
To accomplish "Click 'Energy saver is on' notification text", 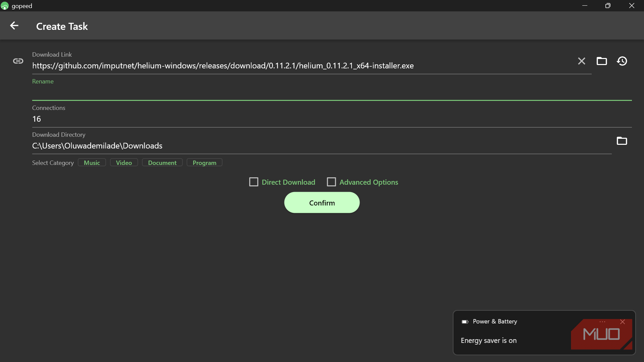I will pyautogui.click(x=489, y=341).
